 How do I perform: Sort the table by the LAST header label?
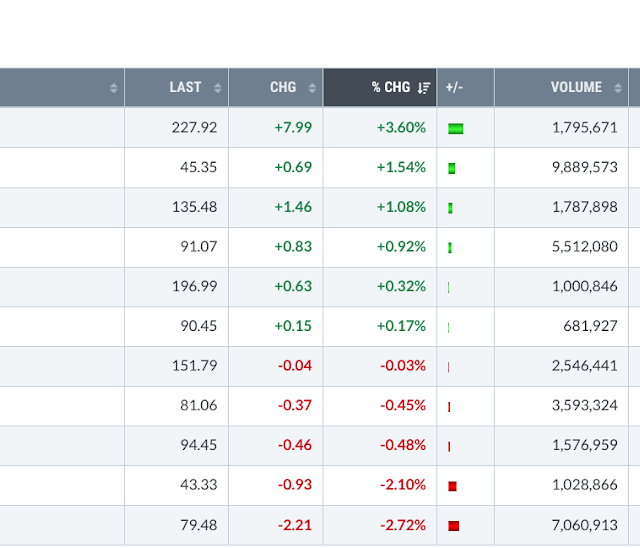pyautogui.click(x=185, y=87)
